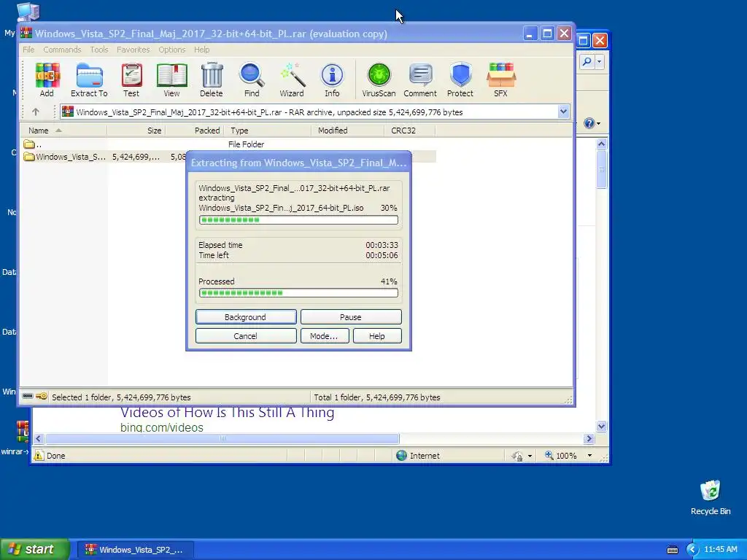Screen dimensions: 747x560
Task: Sort by CRC32 column header
Action: point(410,131)
